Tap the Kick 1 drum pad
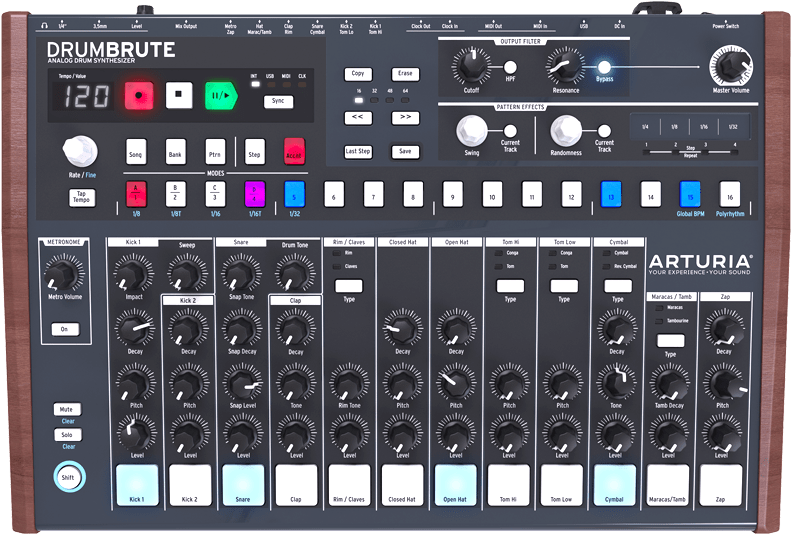Viewport: 791px width, 534px height. (136, 483)
